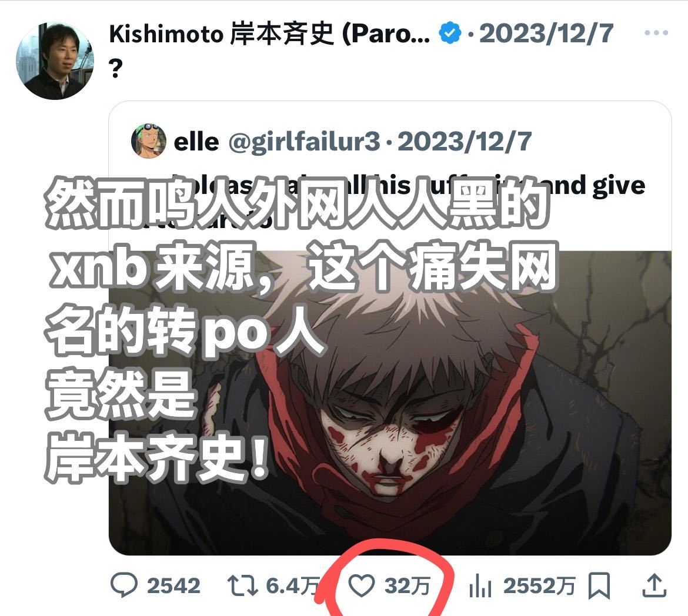Open the Kishimoto 岸本斉史 display name

(x=269, y=34)
